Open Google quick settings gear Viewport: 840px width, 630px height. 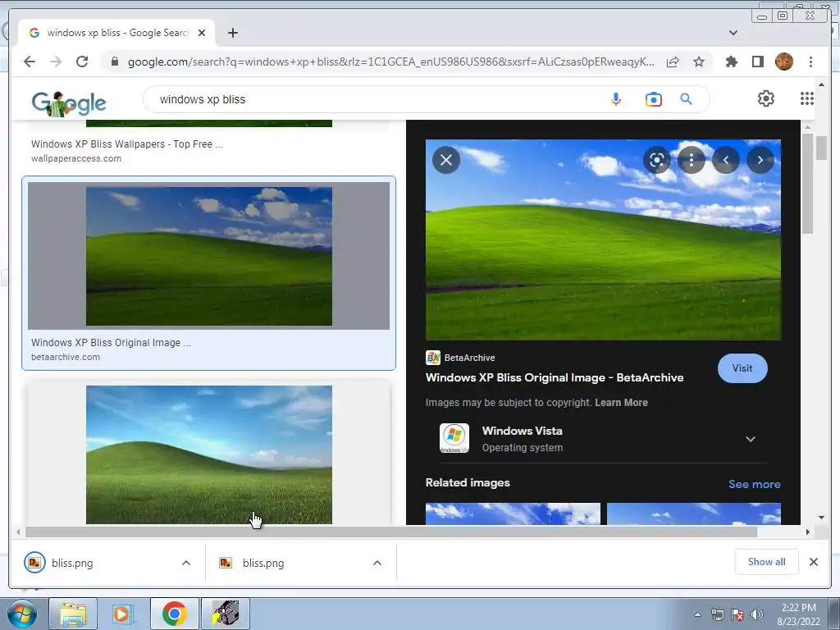(x=766, y=98)
